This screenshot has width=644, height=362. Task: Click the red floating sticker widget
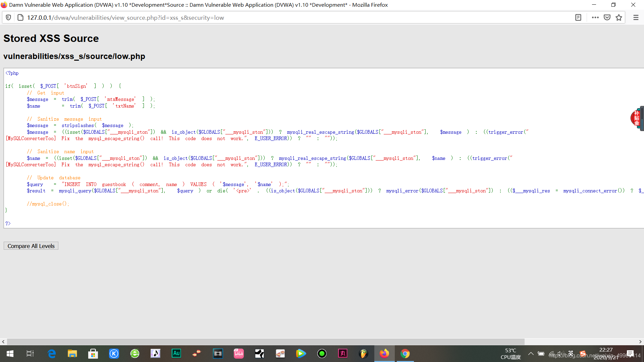637,118
